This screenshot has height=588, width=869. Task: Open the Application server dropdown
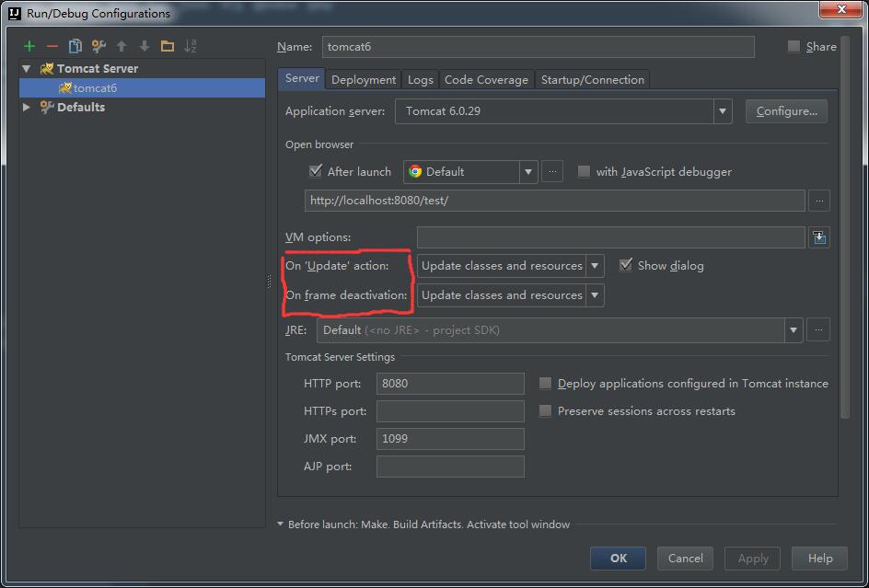click(x=722, y=111)
